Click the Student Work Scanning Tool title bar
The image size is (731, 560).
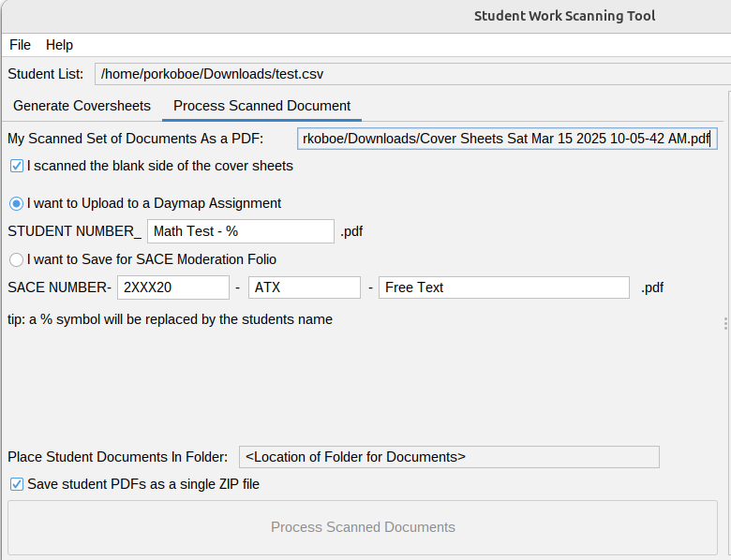(564, 16)
